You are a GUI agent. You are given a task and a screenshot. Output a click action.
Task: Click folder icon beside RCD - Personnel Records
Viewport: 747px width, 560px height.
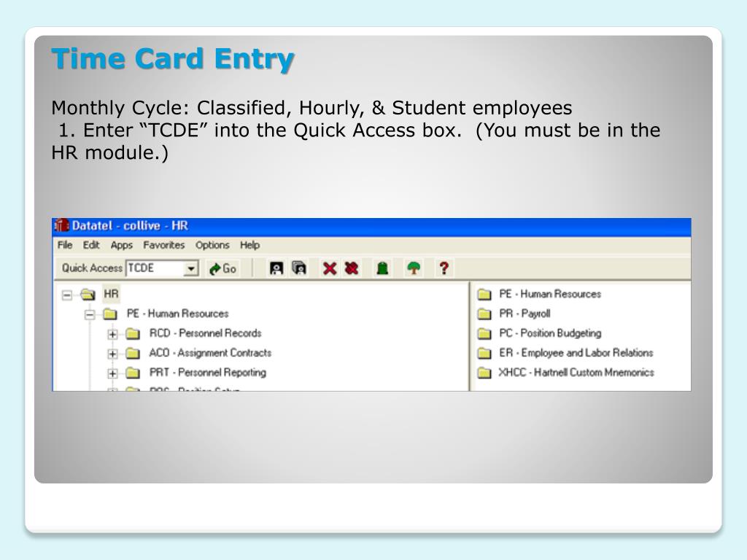(133, 334)
